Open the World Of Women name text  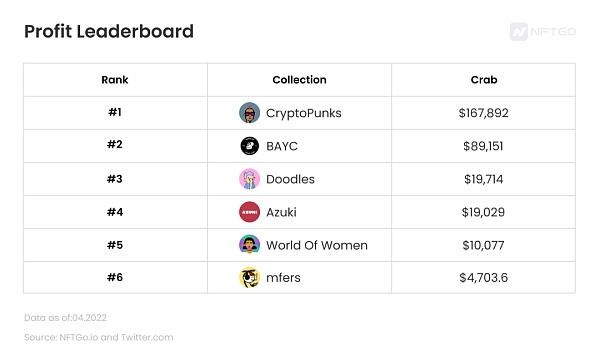coord(317,245)
